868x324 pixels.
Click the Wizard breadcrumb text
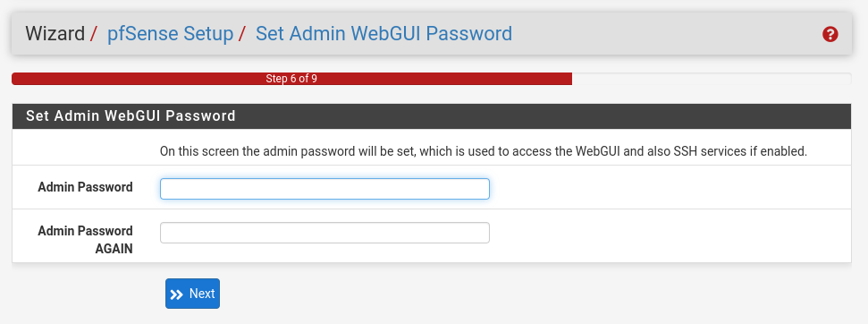pyautogui.click(x=55, y=34)
